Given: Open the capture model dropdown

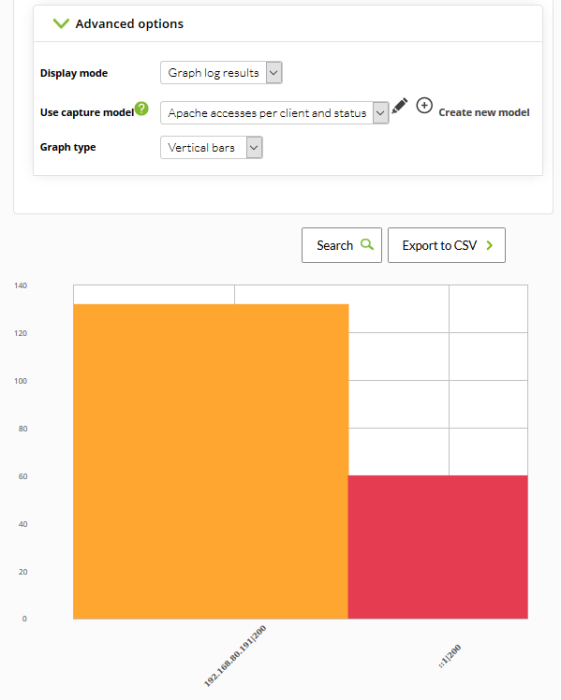Looking at the screenshot, I should [x=274, y=112].
